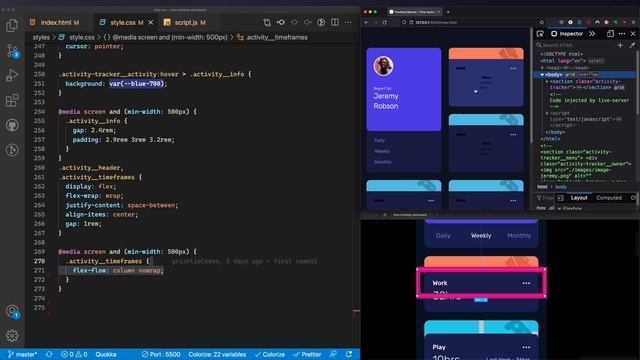Open a new tab in the browser window
This screenshot has height=360, width=640.
click(x=448, y=12)
